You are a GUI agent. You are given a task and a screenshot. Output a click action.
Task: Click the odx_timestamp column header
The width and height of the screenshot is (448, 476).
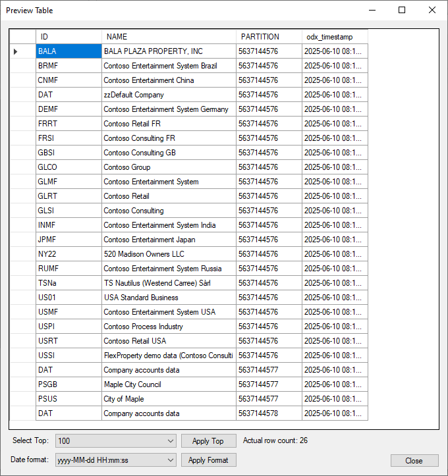tap(335, 37)
